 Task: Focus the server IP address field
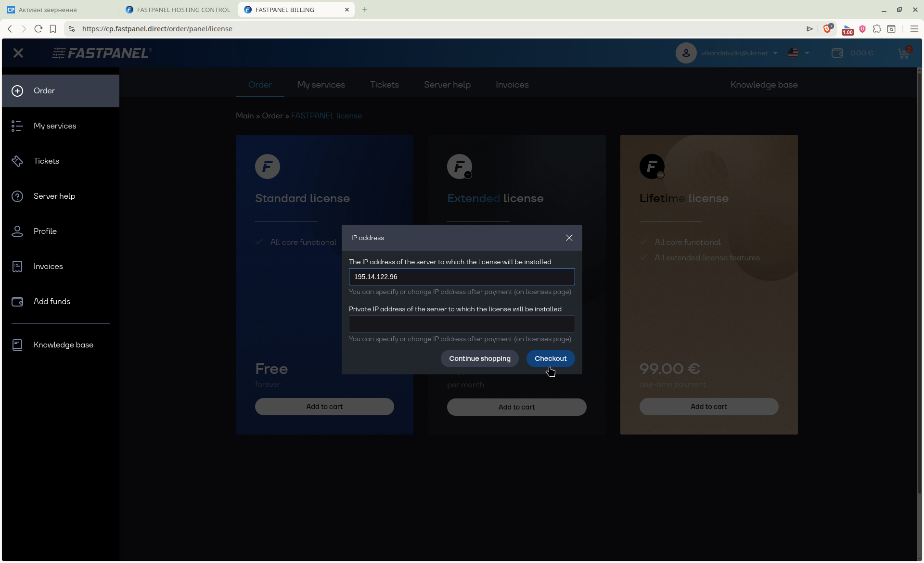point(462,277)
